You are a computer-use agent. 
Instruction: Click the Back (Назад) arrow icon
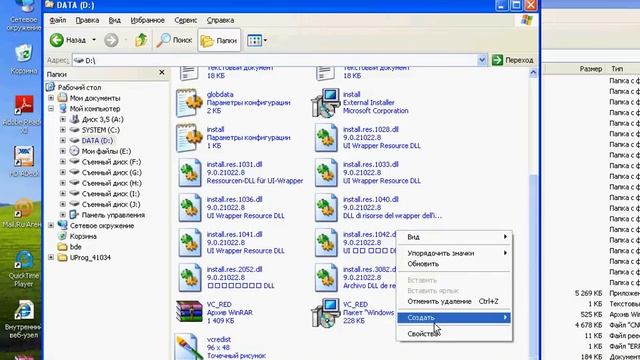(x=57, y=40)
